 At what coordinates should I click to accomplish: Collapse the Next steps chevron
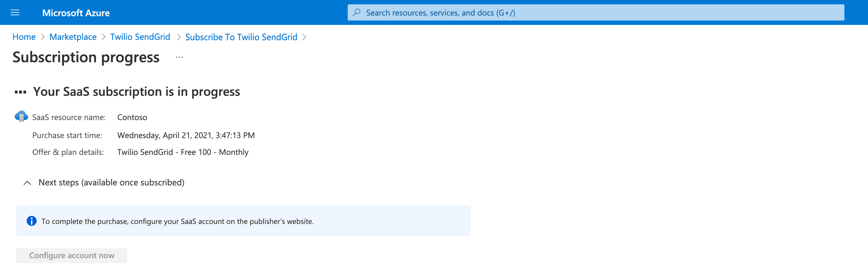tap(27, 183)
